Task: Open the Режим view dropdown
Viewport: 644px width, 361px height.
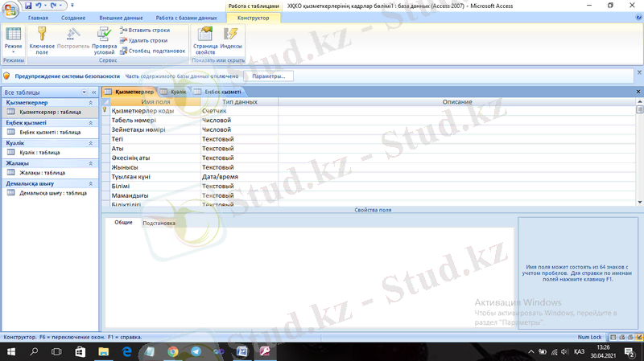Action: coord(13,51)
